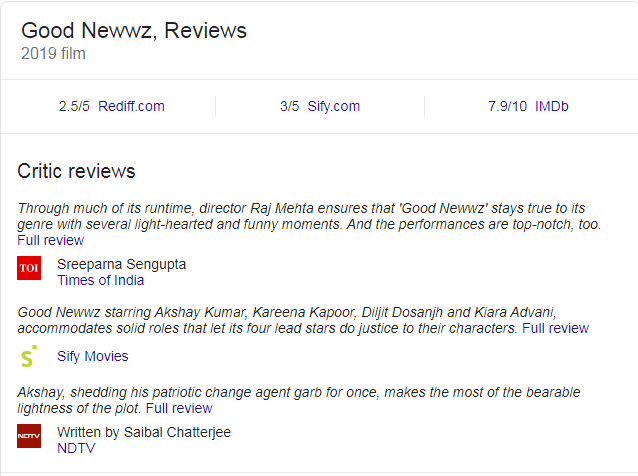Click the 'Critic reviews' heading

pyautogui.click(x=76, y=171)
